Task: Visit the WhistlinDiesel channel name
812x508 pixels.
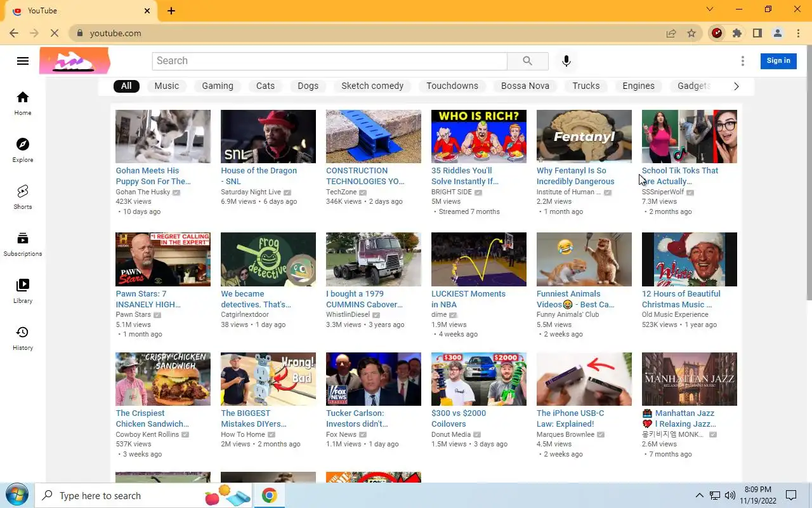Action: pyautogui.click(x=348, y=315)
